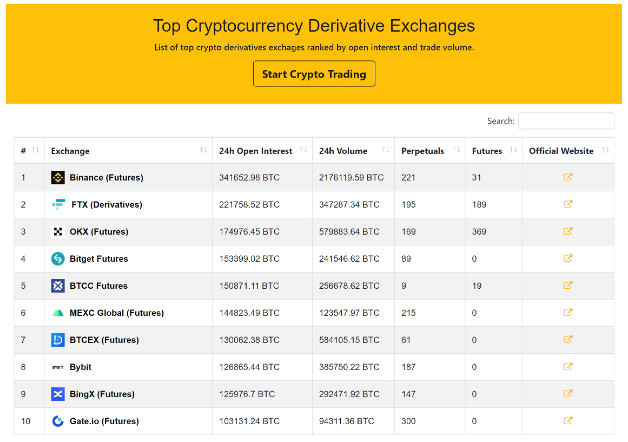Viewport: 628px width, 442px height.
Task: Open BingX (Futures) official website link icon
Action: coord(568,394)
